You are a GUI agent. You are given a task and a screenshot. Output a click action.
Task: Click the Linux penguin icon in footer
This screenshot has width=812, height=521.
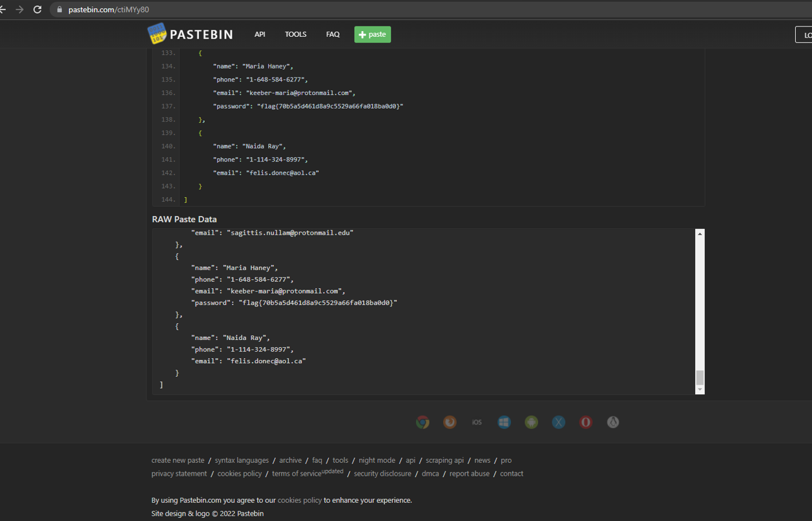pos(613,422)
